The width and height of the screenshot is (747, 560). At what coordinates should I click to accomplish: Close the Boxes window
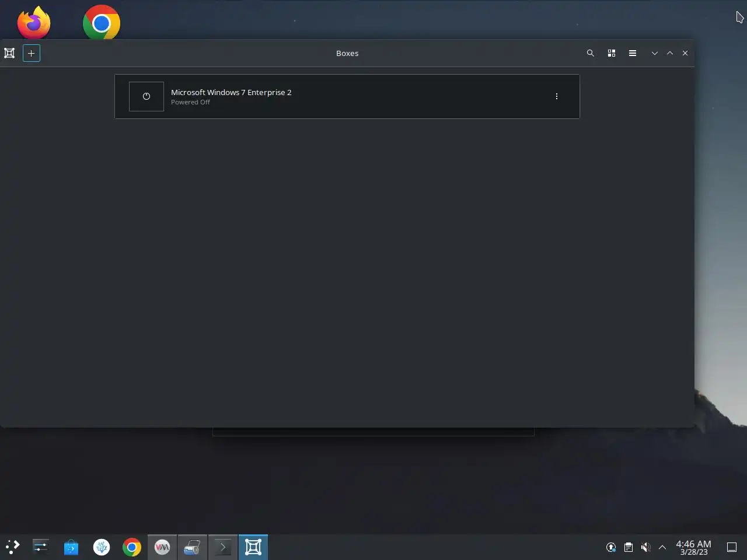tap(685, 53)
